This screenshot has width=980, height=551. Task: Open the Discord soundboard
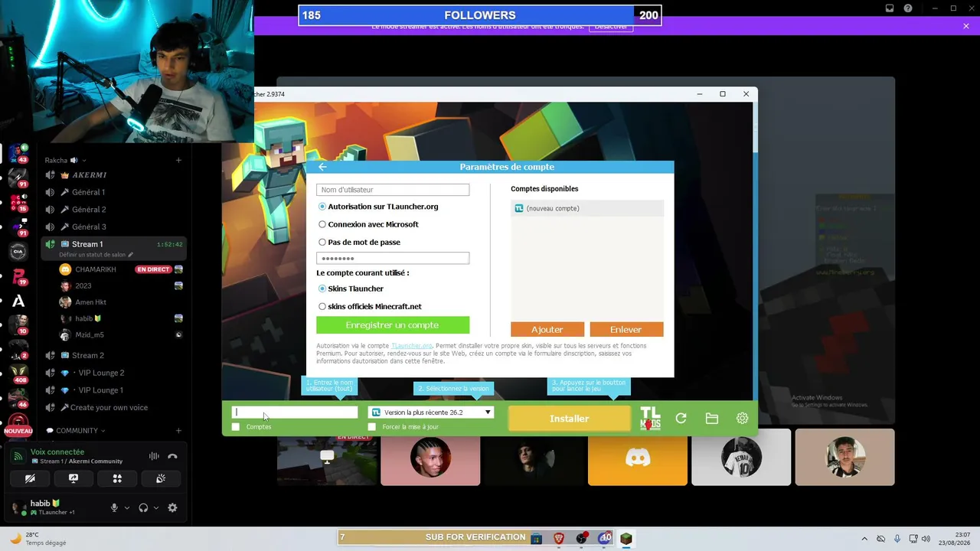point(161,478)
